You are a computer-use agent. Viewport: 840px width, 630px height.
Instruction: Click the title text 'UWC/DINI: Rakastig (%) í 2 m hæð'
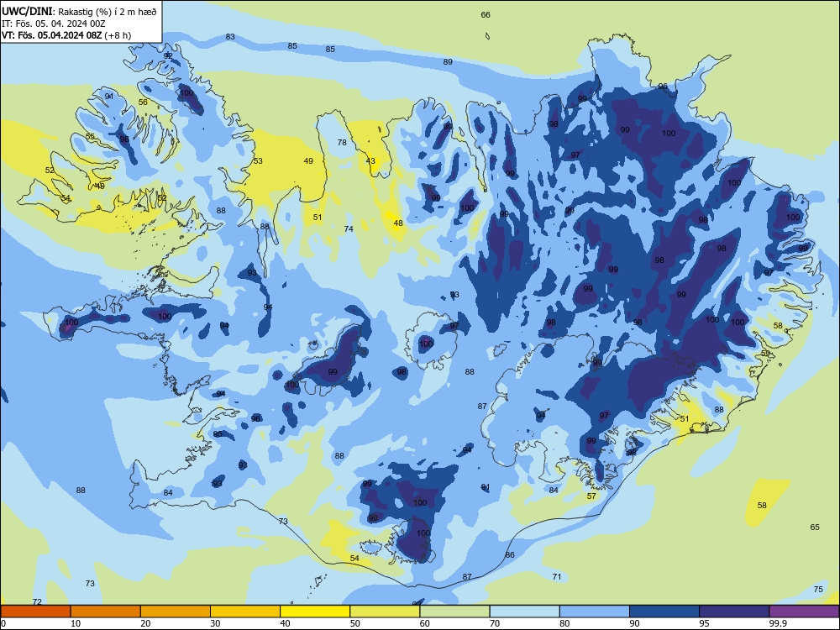coord(79,11)
